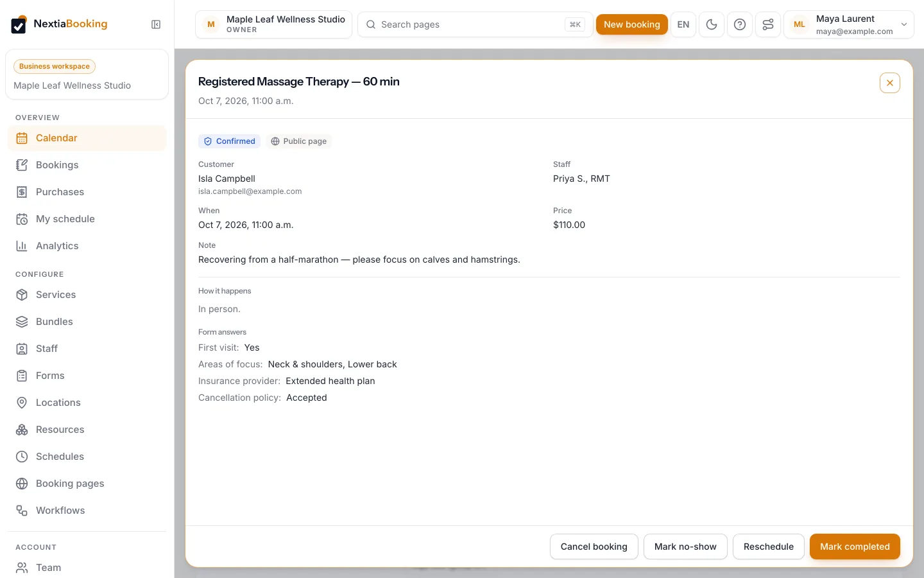Switch language with EN button

(x=683, y=24)
